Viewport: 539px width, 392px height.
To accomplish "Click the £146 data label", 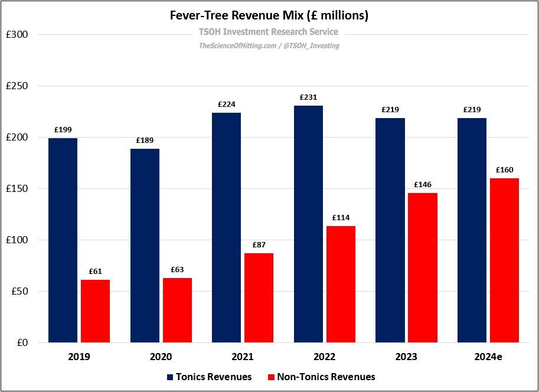I will (423, 185).
